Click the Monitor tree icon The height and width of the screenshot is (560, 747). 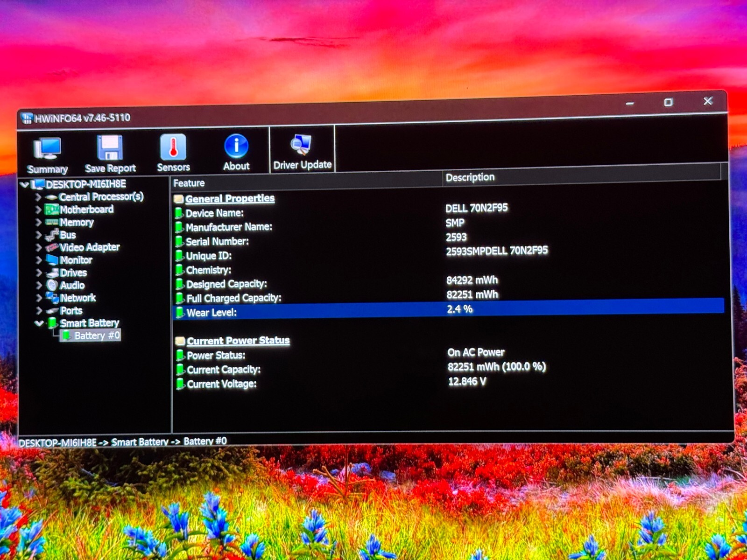(52, 260)
